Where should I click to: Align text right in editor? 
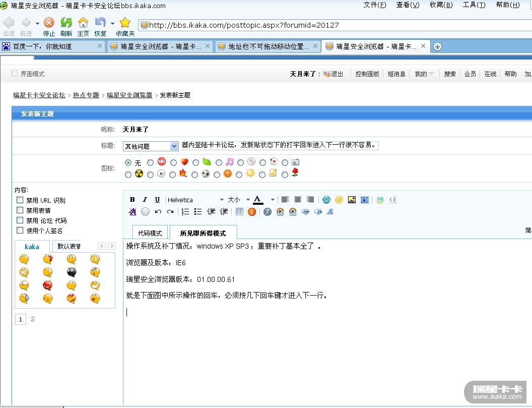point(310,200)
